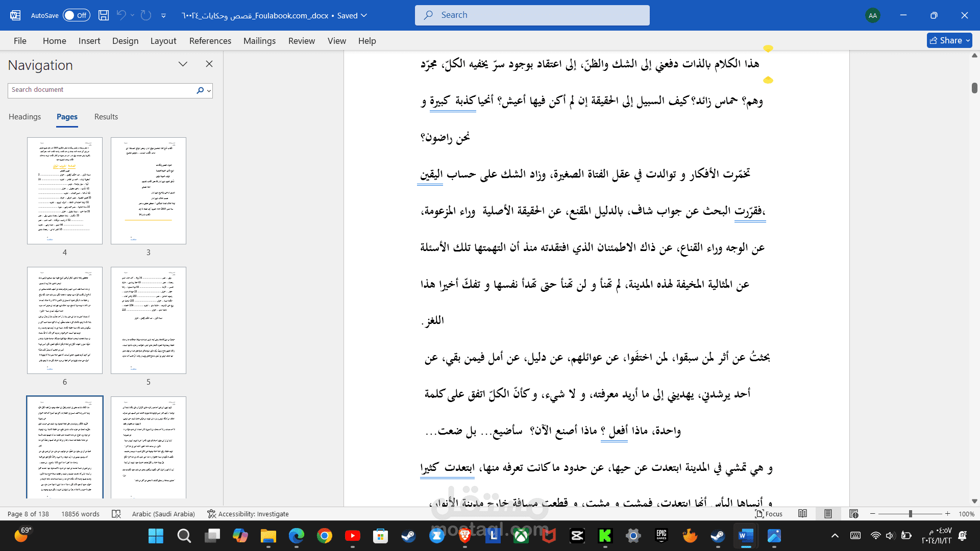Click the Share button
This screenshot has width=980, height=551.
[949, 40]
